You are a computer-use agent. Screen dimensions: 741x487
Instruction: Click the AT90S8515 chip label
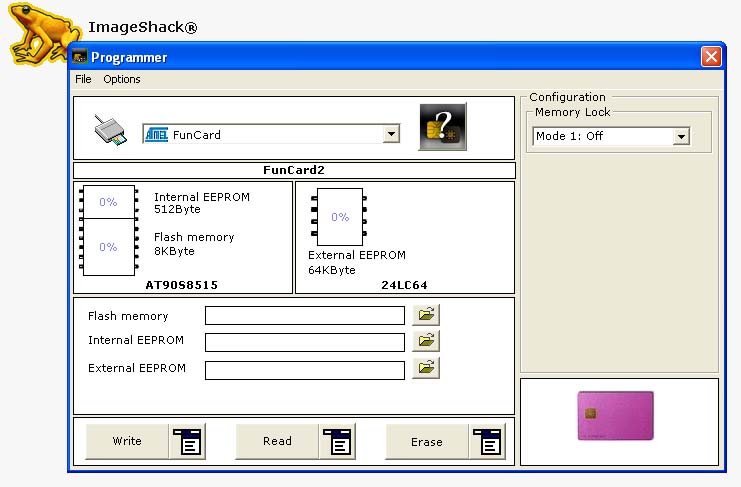[x=181, y=285]
